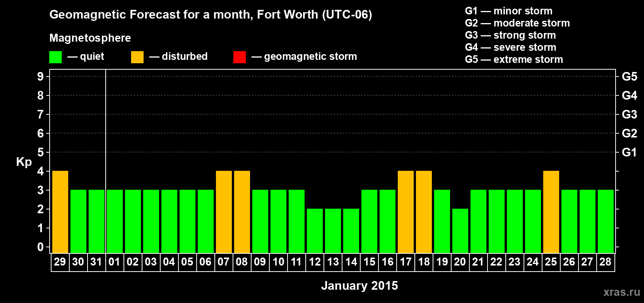644x303 pixels.
Task: Click the 'G2 — moderate storm' legend line
Action: coord(517,23)
